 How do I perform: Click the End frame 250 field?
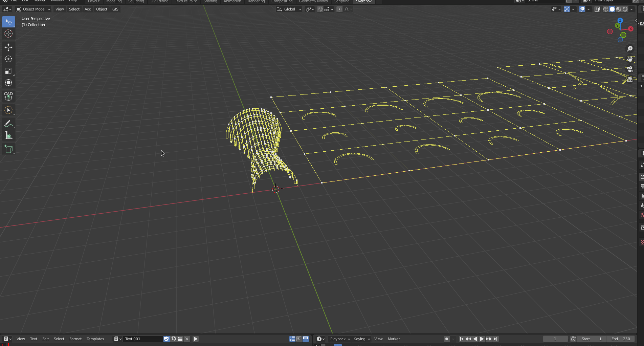tap(620, 339)
